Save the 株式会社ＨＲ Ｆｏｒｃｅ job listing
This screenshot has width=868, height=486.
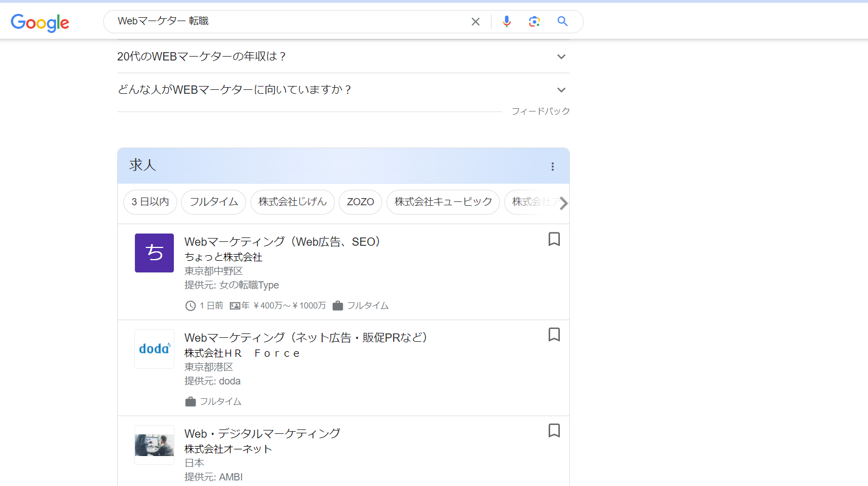[x=554, y=335]
